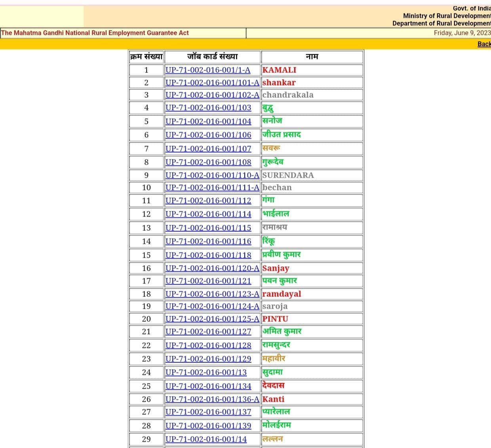Click saroja's job card UP-71-002-016-001/124-A
Screen dimensions: 491x448
coord(212,306)
